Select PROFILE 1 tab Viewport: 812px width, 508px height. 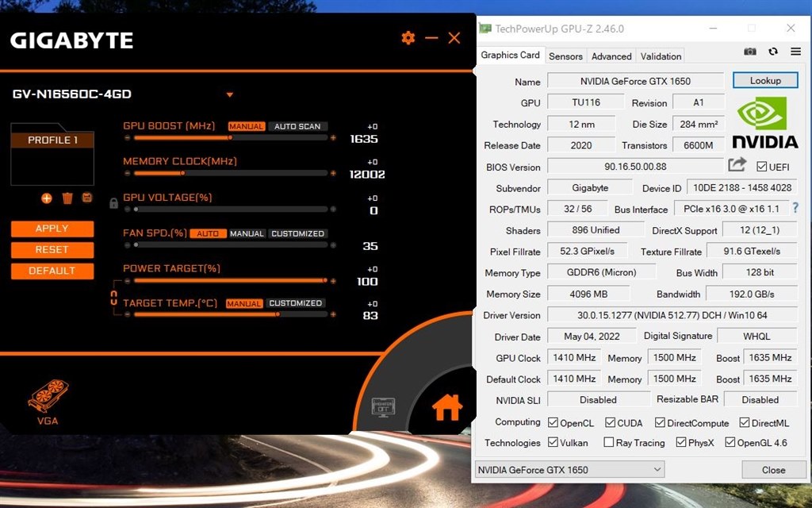click(x=52, y=140)
